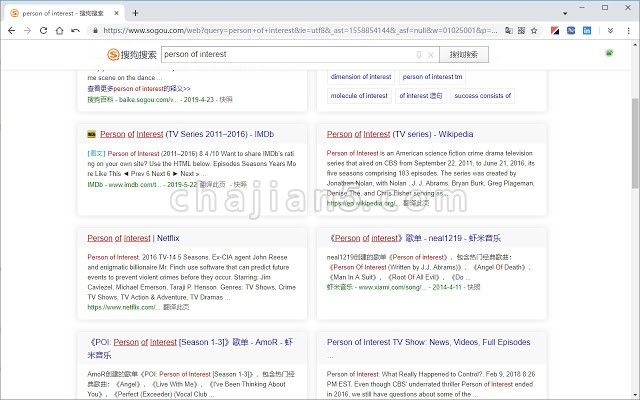
Task: Click the 图文 tag in IMDb result
Action: pyautogui.click(x=96, y=153)
